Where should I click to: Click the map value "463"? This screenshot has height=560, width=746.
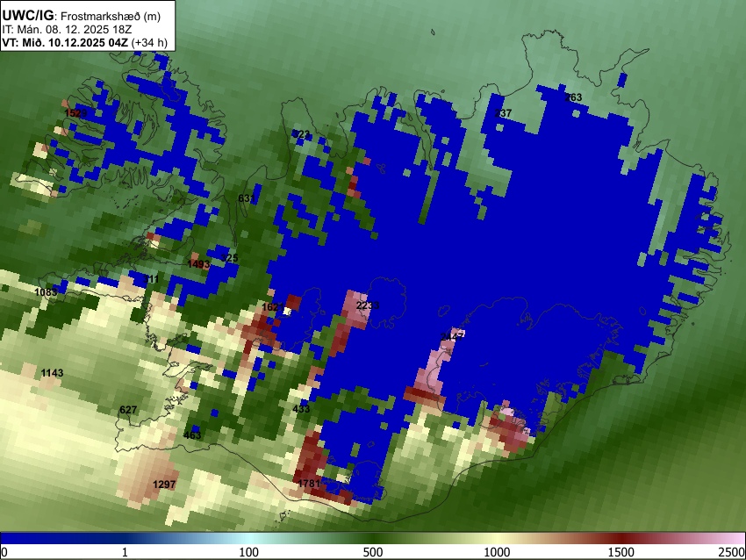coord(192,435)
